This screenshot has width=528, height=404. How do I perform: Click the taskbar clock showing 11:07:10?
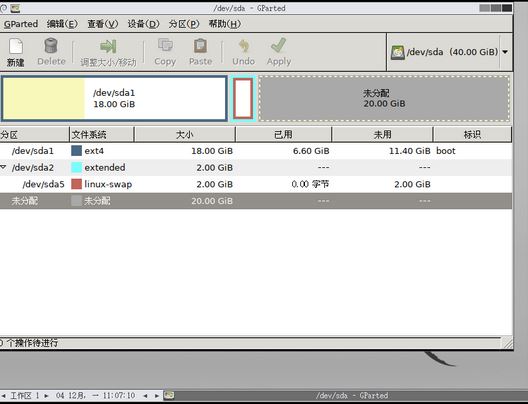[x=96, y=395]
